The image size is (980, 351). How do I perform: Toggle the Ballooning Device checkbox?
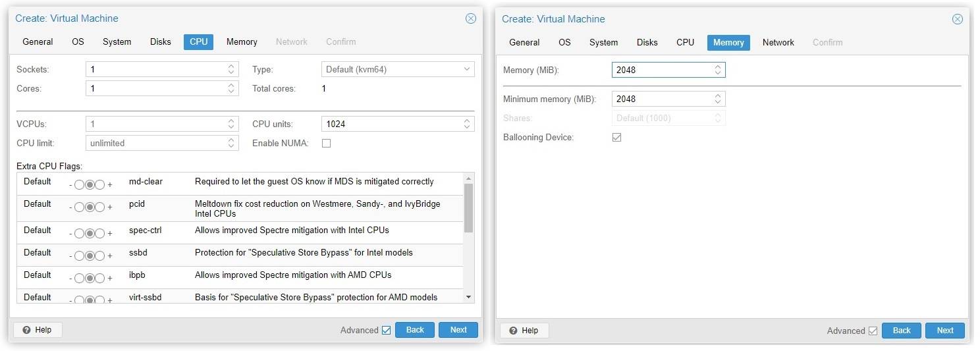[616, 138]
